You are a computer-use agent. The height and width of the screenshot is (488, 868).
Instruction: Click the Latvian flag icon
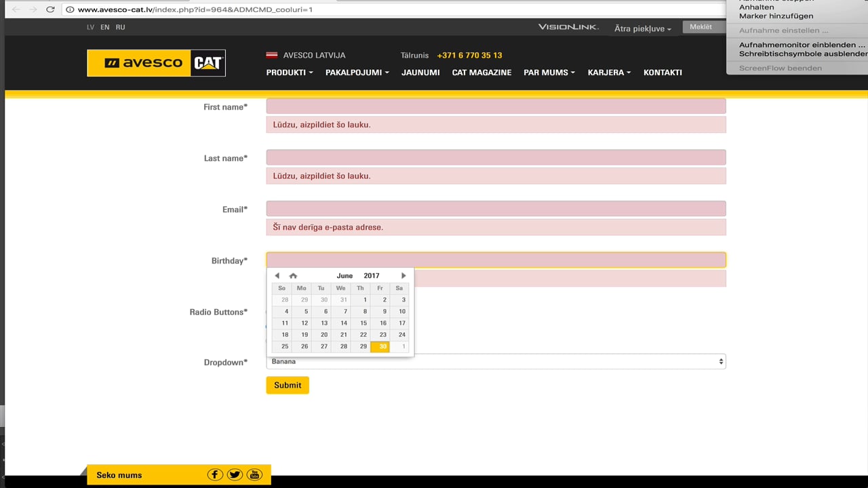pos(271,56)
